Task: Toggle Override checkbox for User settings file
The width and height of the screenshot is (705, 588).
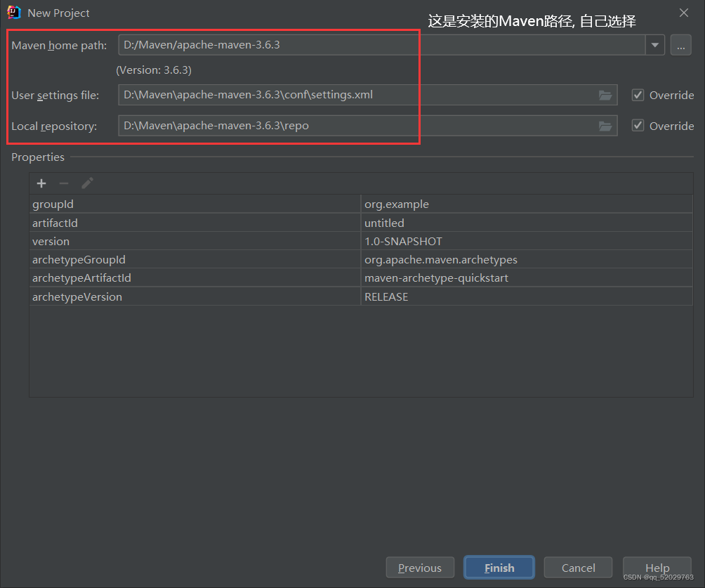Action: 638,95
